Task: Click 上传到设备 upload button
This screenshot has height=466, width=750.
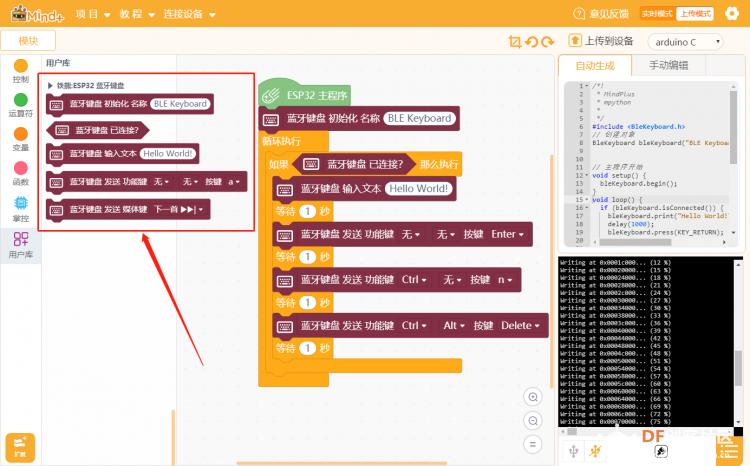Action: (601, 41)
